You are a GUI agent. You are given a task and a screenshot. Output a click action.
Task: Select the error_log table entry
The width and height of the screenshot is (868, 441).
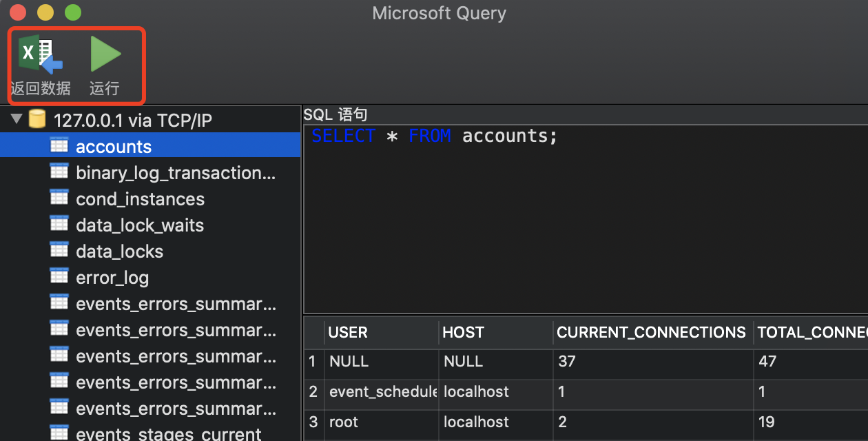click(112, 278)
